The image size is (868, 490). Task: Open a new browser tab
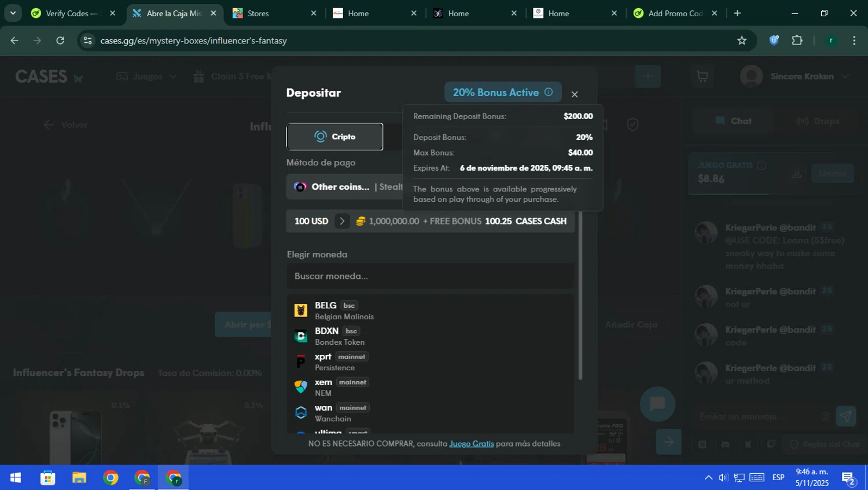point(737,13)
